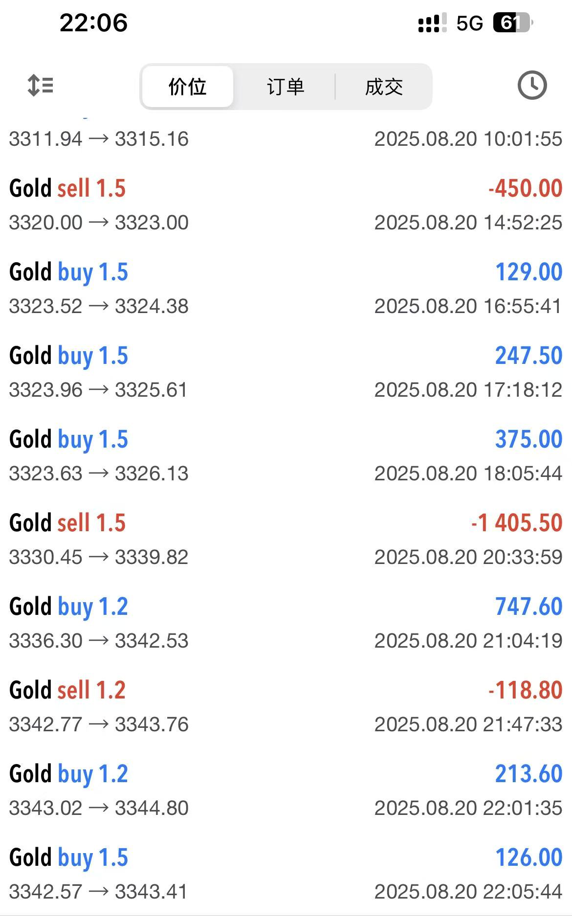The width and height of the screenshot is (572, 924).
Task: Switch to the 成交 tab
Action: 384,87
